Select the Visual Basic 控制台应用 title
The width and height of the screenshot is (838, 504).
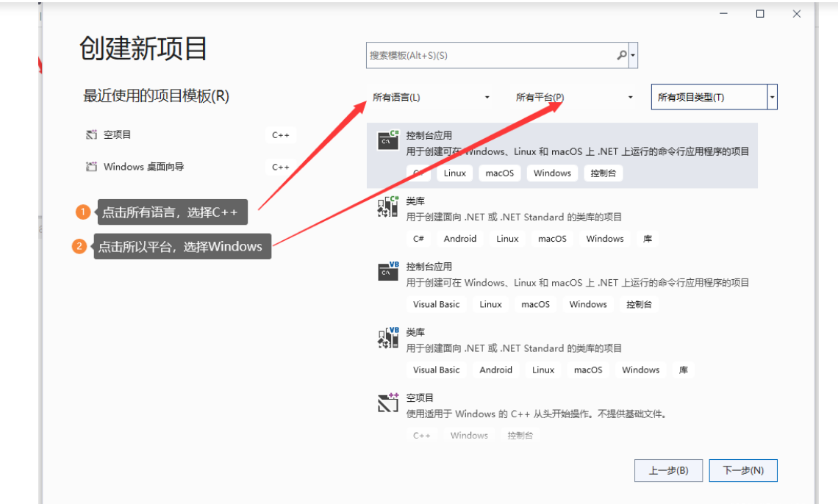(x=429, y=267)
